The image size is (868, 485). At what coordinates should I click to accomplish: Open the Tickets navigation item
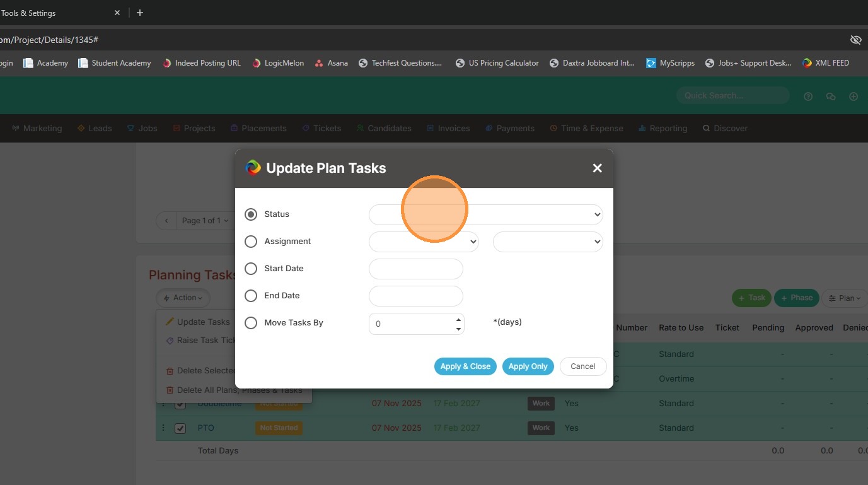point(321,128)
